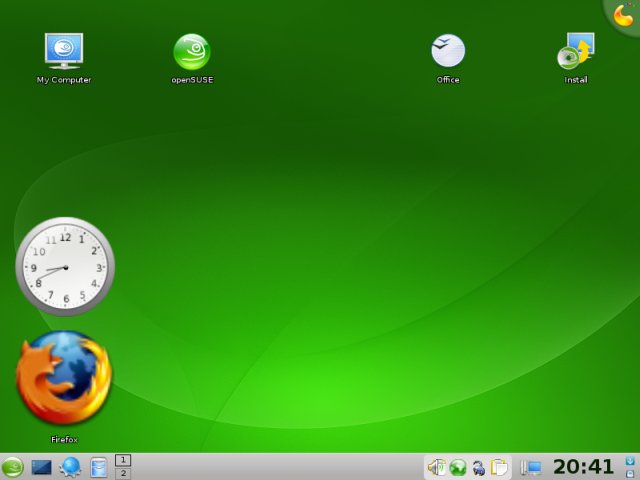Click the device notifier monitor icon
The image size is (640, 480).
[x=531, y=467]
